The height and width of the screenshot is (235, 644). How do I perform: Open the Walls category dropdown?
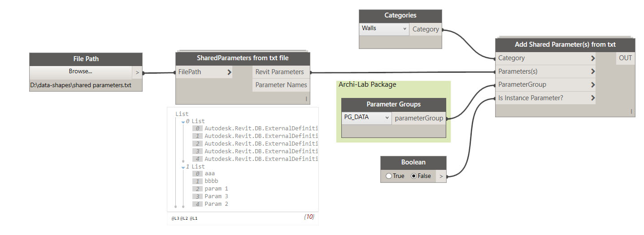(x=384, y=29)
